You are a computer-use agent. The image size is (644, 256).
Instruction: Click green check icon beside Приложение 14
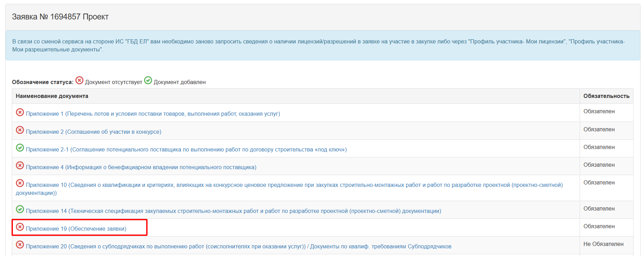pos(20,209)
